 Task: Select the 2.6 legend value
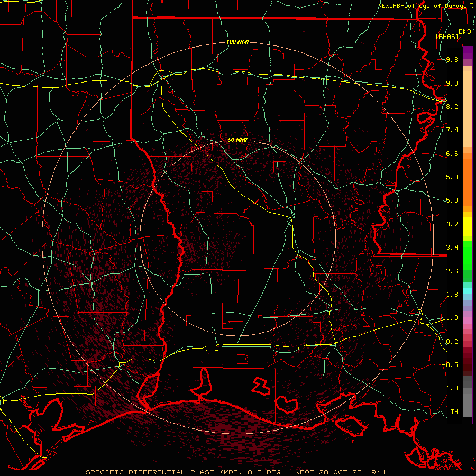[452, 271]
